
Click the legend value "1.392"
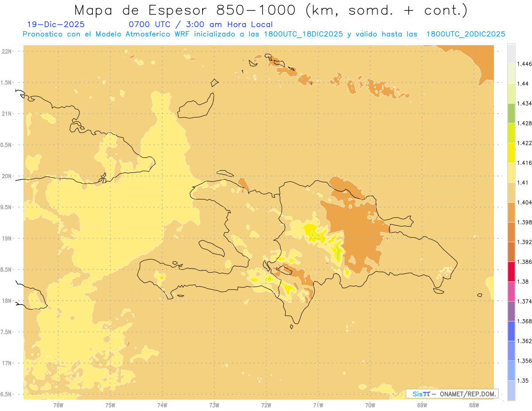point(525,242)
